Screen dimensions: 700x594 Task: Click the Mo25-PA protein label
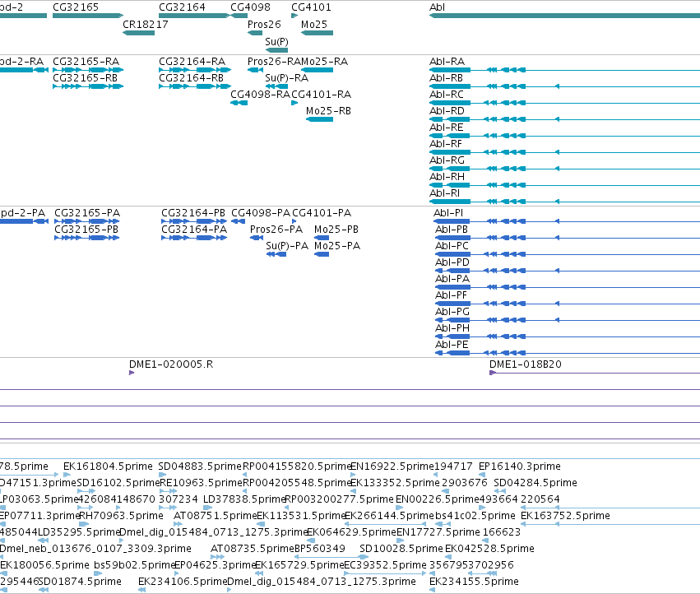coord(337,246)
